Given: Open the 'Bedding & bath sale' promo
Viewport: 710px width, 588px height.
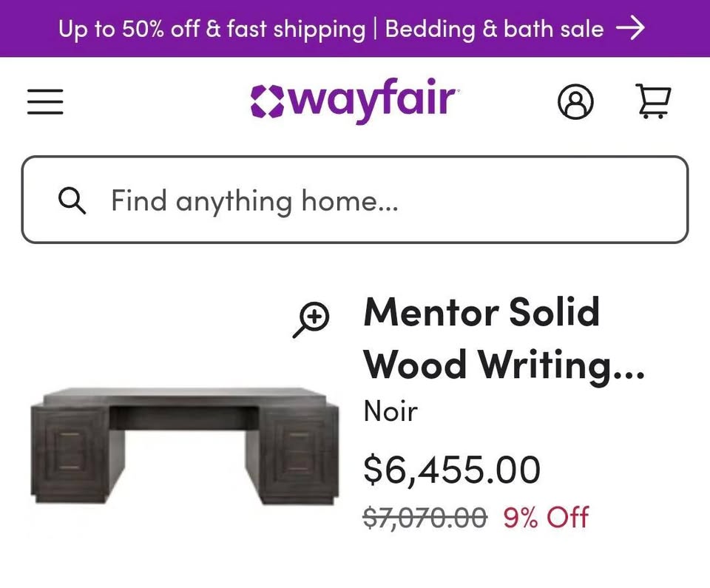Looking at the screenshot, I should 494,29.
